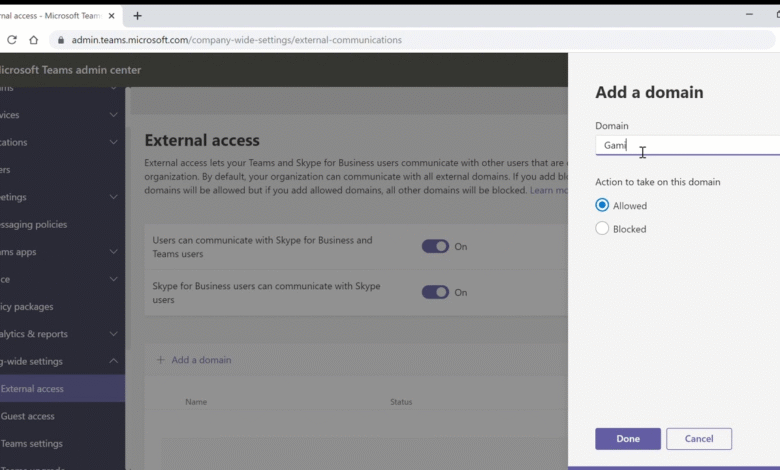Click the address bar URL

coord(236,40)
